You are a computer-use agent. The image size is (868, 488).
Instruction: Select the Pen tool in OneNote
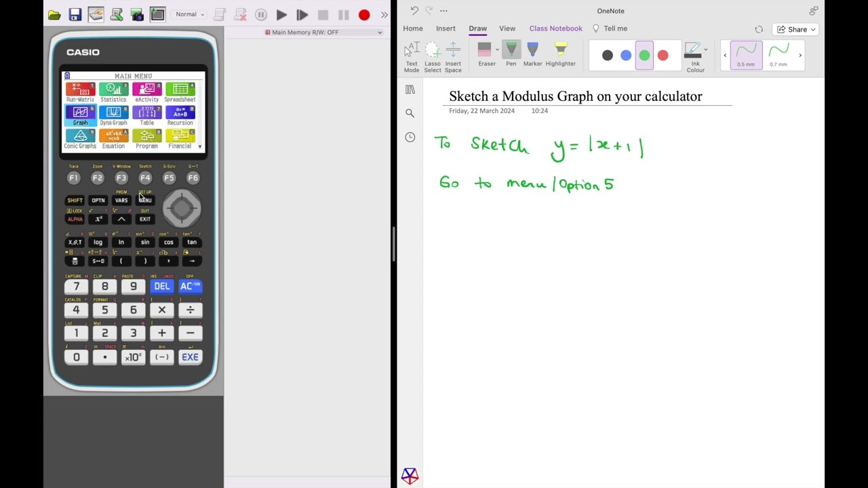click(511, 55)
